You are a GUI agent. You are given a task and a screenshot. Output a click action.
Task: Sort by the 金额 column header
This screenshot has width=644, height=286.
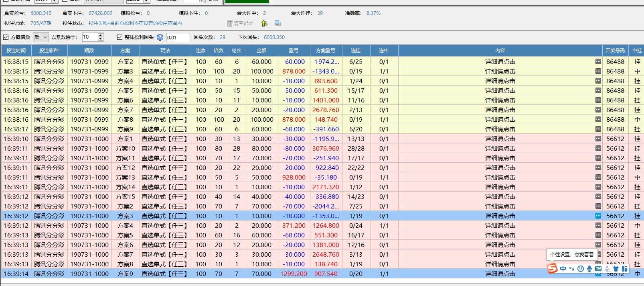click(x=261, y=51)
